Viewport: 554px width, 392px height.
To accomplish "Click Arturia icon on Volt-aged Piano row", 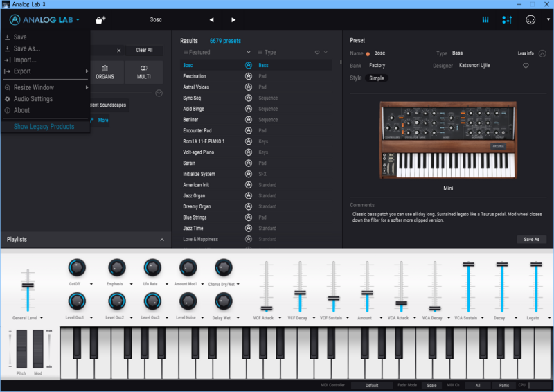I will [249, 152].
